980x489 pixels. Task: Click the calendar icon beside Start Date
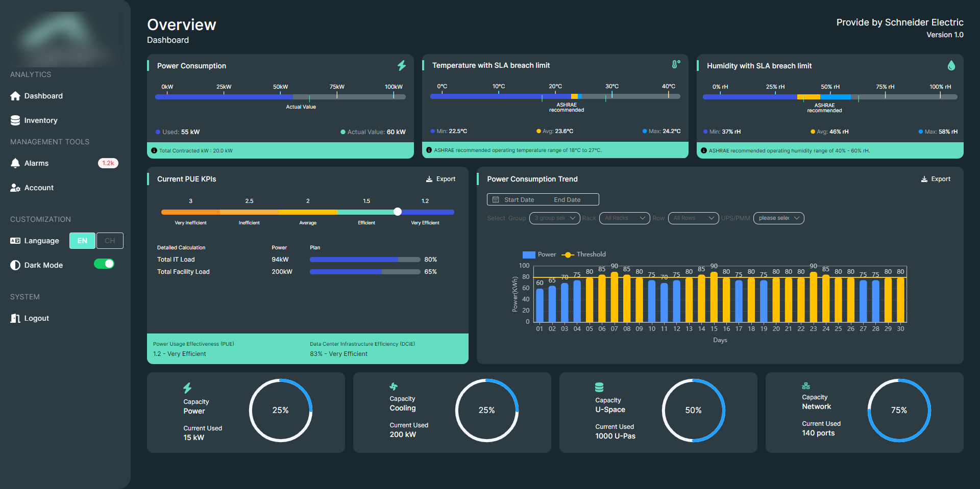[x=496, y=199]
